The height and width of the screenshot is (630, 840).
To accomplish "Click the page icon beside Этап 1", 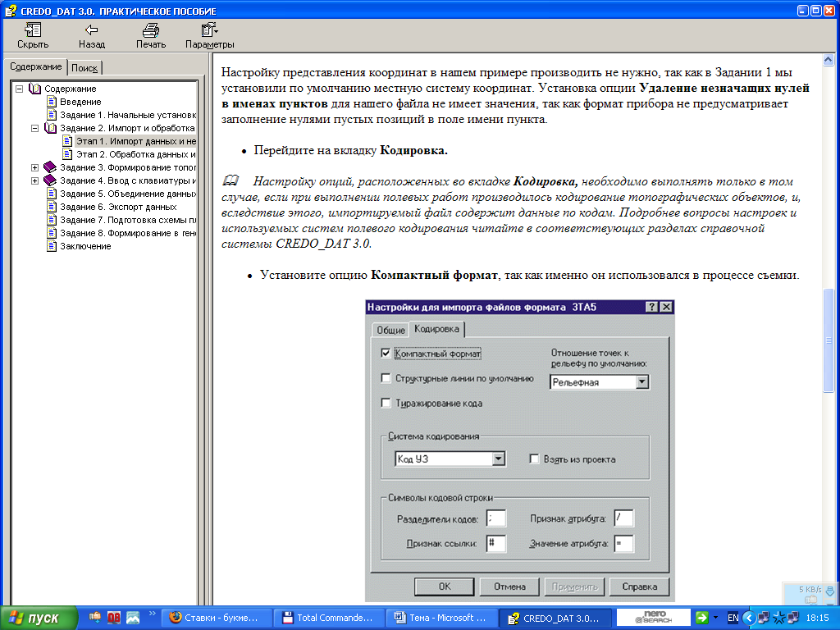I will pos(67,141).
